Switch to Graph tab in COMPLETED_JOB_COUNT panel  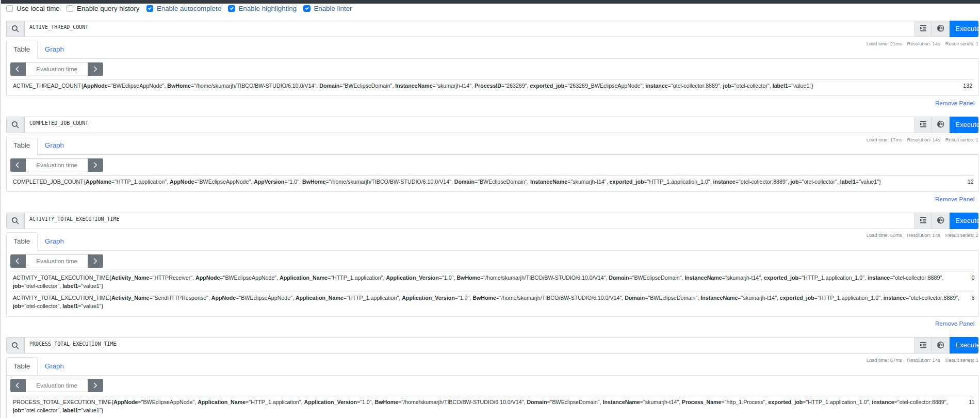click(54, 146)
